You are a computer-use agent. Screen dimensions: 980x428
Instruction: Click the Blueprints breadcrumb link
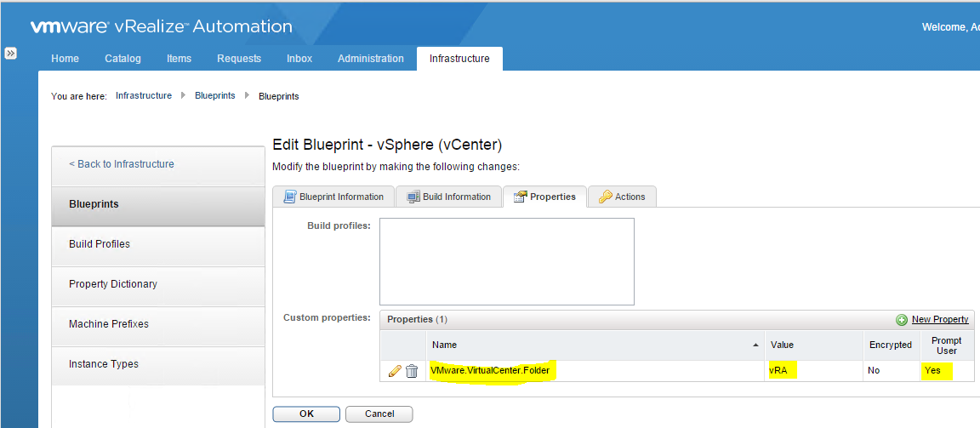coord(215,95)
